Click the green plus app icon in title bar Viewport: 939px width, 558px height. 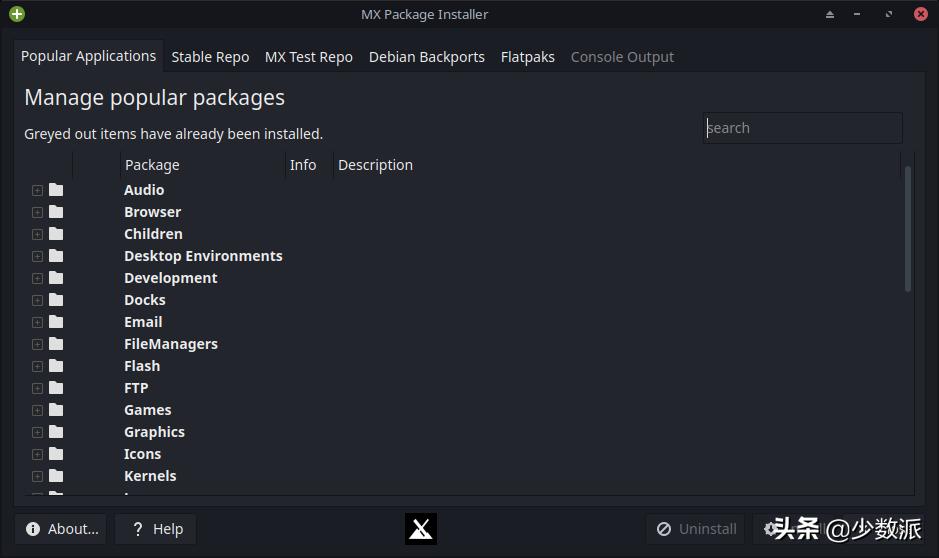pyautogui.click(x=16, y=14)
